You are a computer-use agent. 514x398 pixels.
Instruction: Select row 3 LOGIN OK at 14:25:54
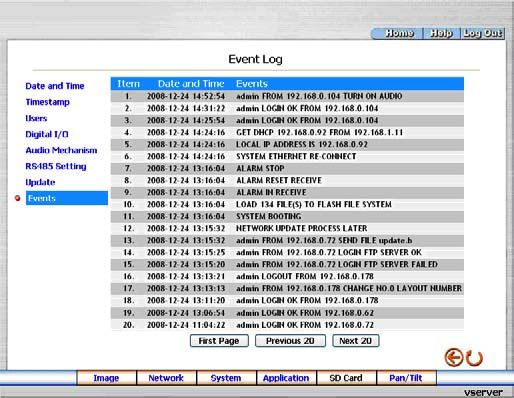(x=287, y=120)
